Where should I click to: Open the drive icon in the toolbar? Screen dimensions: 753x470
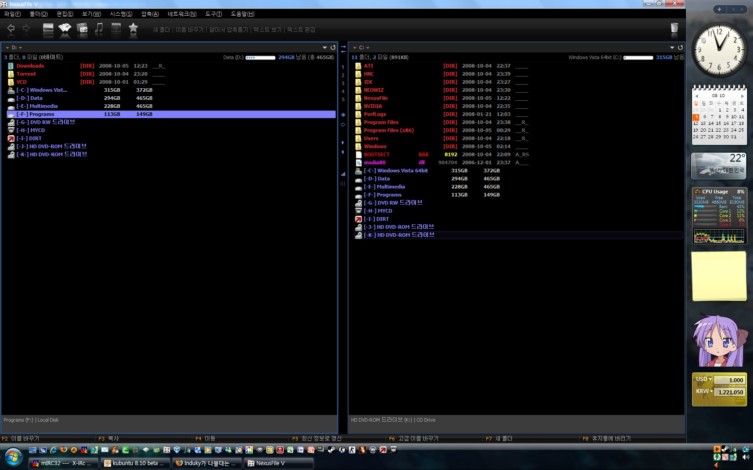tap(48, 29)
